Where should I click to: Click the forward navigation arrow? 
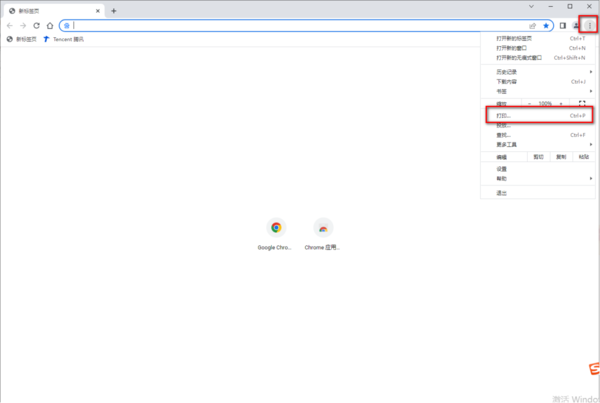coord(23,26)
